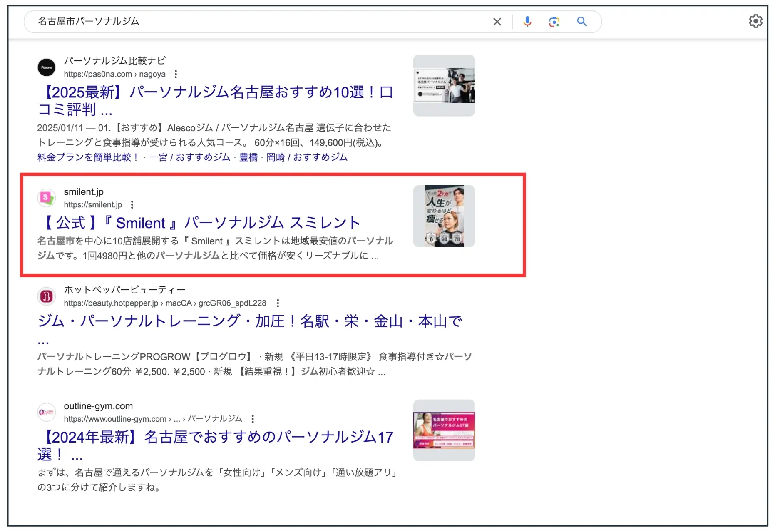
Task: Click the https://smilent.jp URL text
Action: 93,205
